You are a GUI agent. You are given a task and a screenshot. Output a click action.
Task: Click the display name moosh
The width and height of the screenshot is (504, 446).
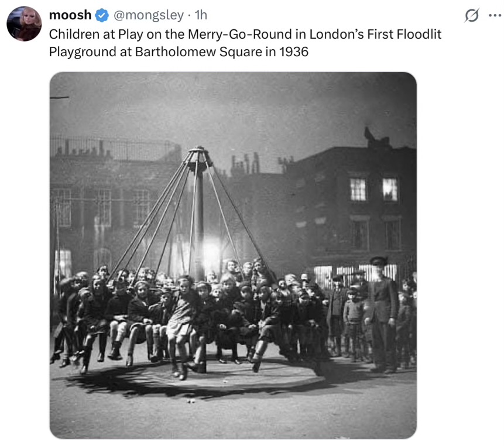coord(70,15)
